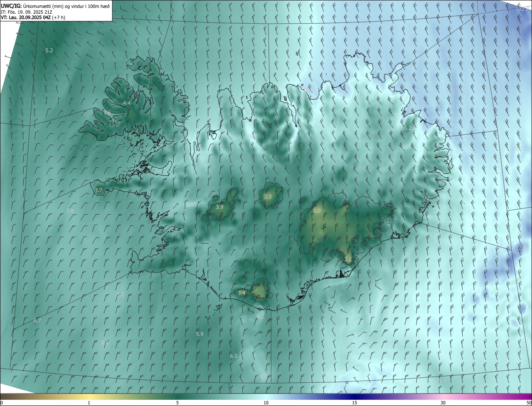Click the 50 tick on the color scale

[529, 403]
